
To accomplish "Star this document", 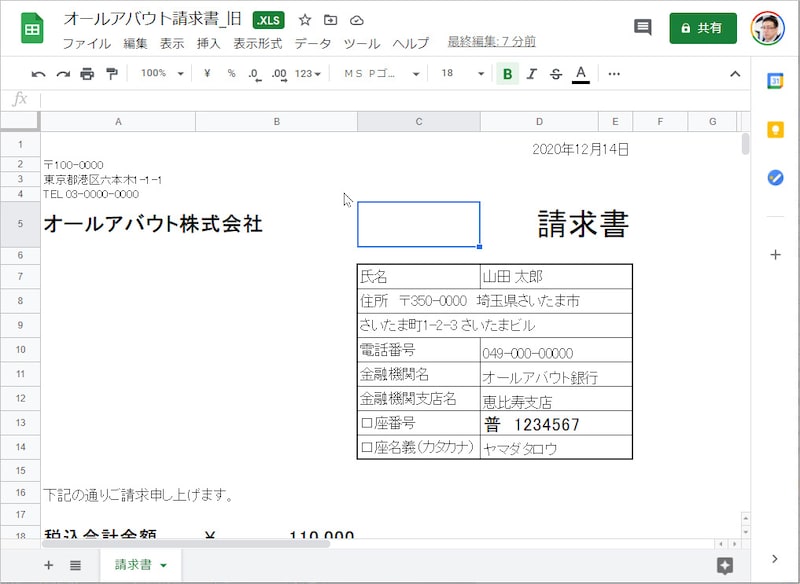I will (x=305, y=20).
